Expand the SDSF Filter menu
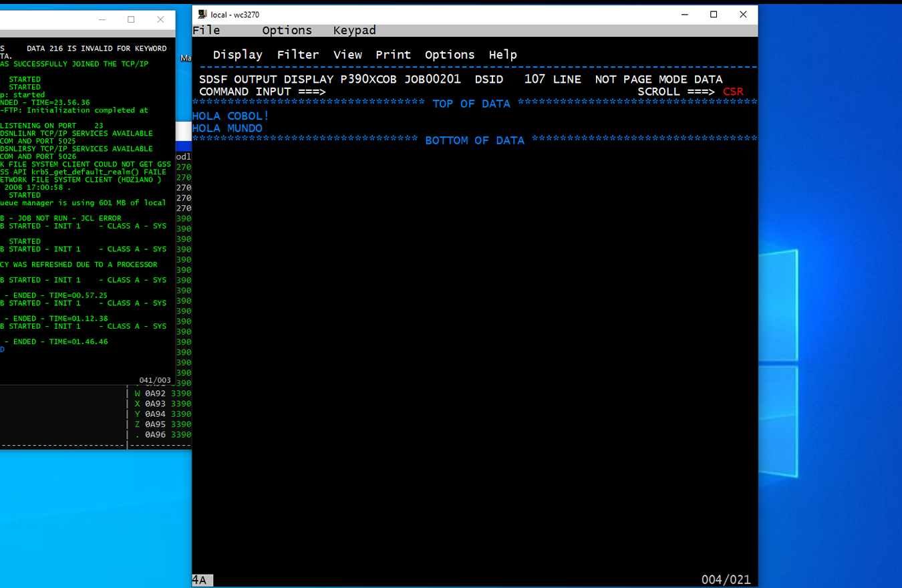This screenshot has width=902, height=588. (x=298, y=55)
